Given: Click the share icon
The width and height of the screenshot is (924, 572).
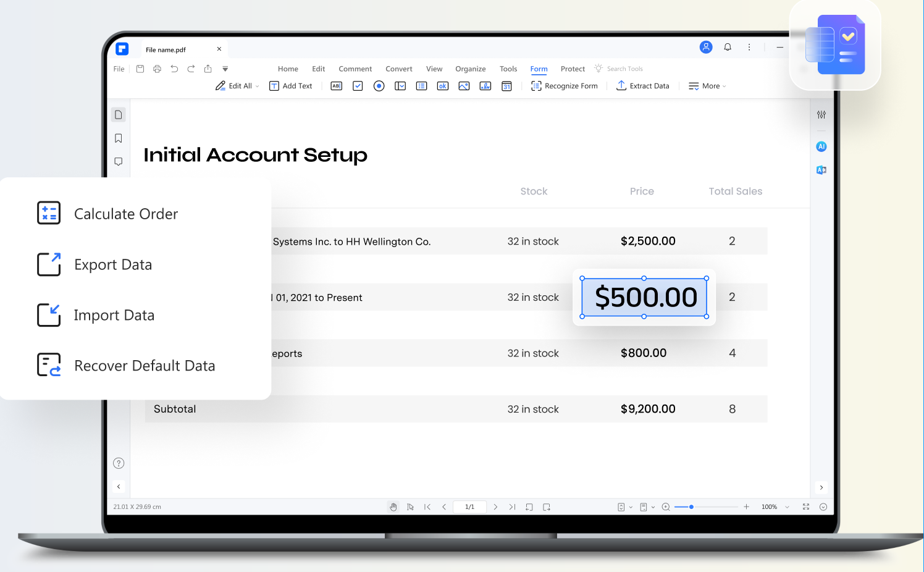Looking at the screenshot, I should pos(208,69).
